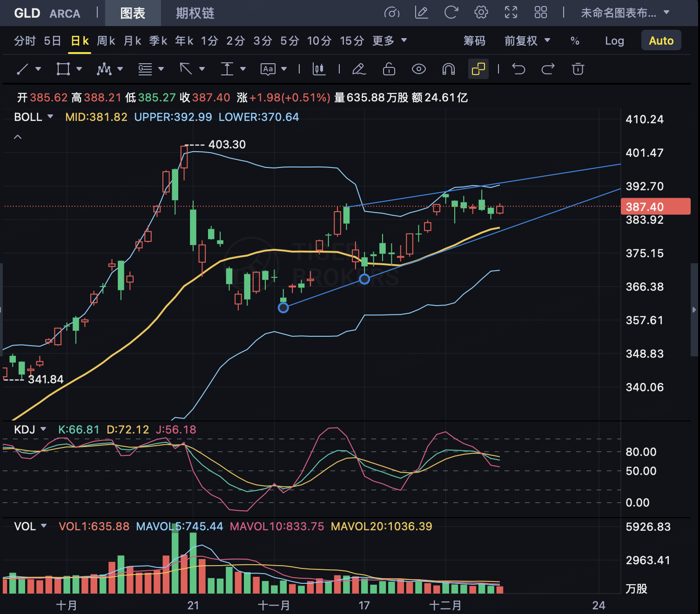
Task: Open the multi-chart grid layout icon
Action: 540,13
